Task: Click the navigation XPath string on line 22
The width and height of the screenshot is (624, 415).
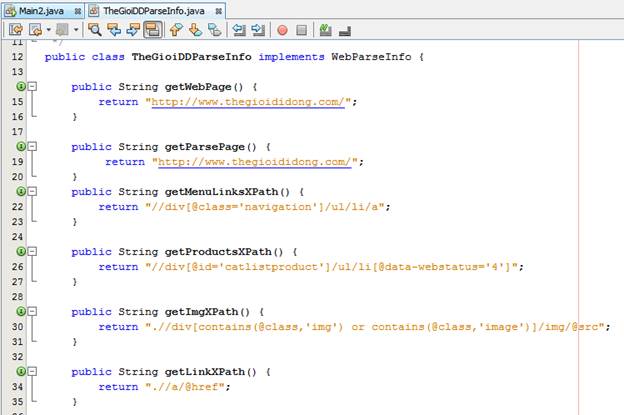Action: pos(265,207)
